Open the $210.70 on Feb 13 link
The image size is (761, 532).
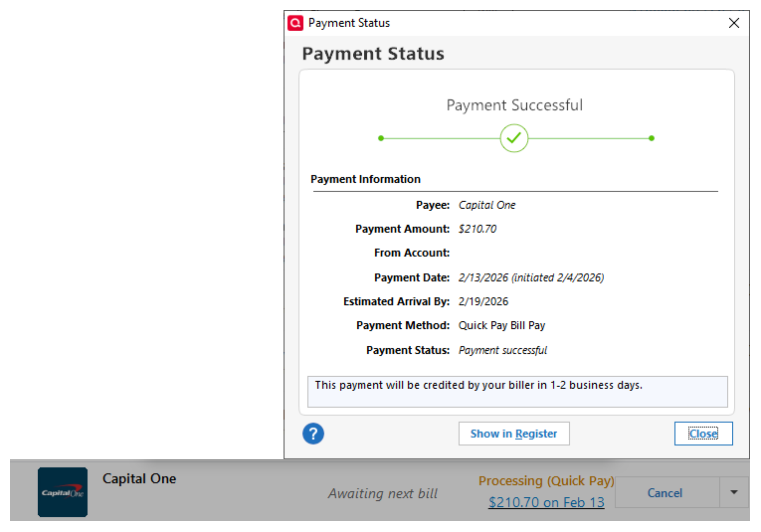(x=546, y=502)
